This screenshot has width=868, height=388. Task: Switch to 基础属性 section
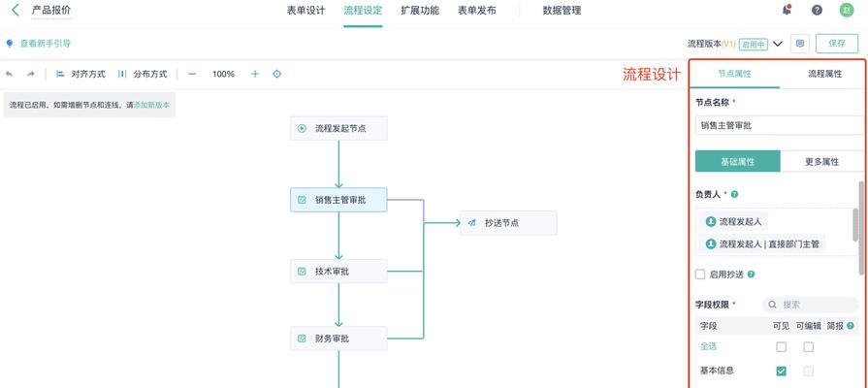tap(738, 162)
